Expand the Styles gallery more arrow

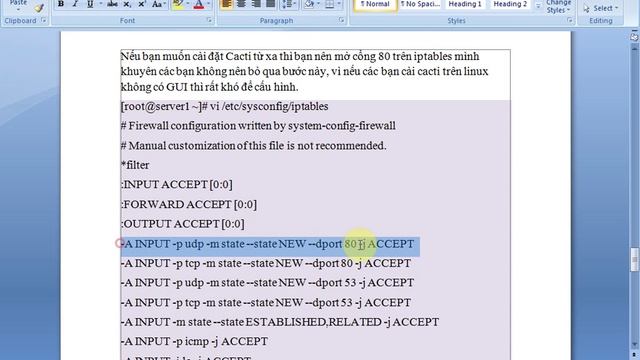click(538, 6)
